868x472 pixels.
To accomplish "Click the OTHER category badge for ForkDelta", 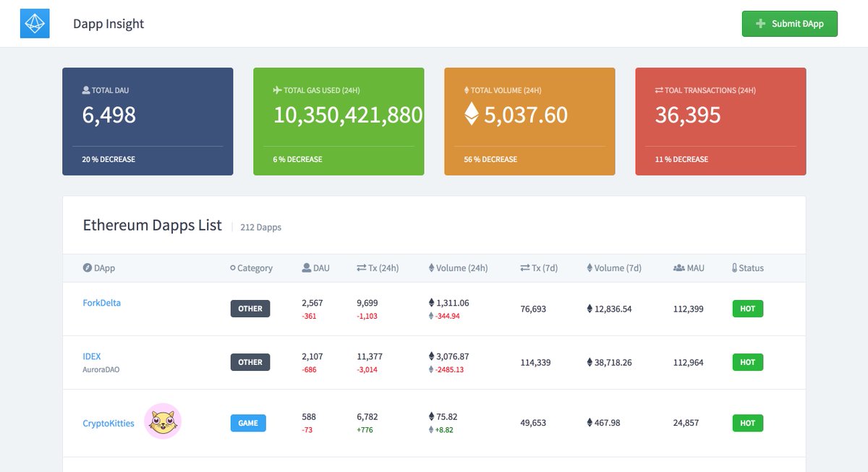I will [250, 309].
